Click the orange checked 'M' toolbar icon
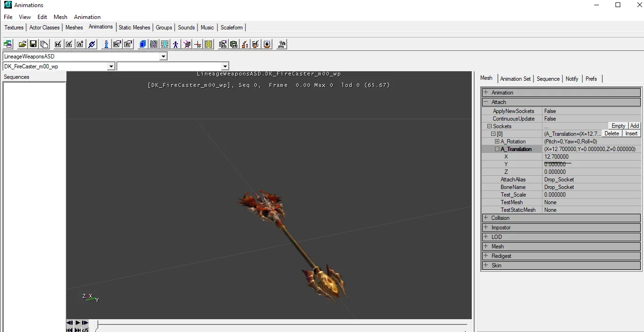Image resolution: width=644 pixels, height=332 pixels. point(256,44)
